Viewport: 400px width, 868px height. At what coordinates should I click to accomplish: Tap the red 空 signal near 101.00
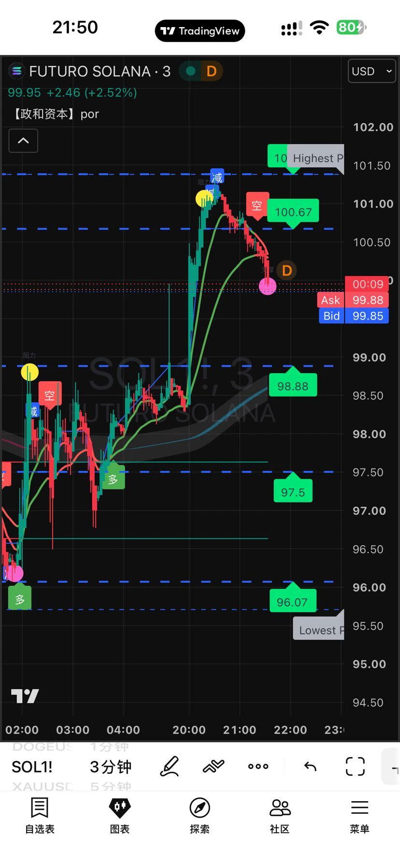(x=257, y=206)
